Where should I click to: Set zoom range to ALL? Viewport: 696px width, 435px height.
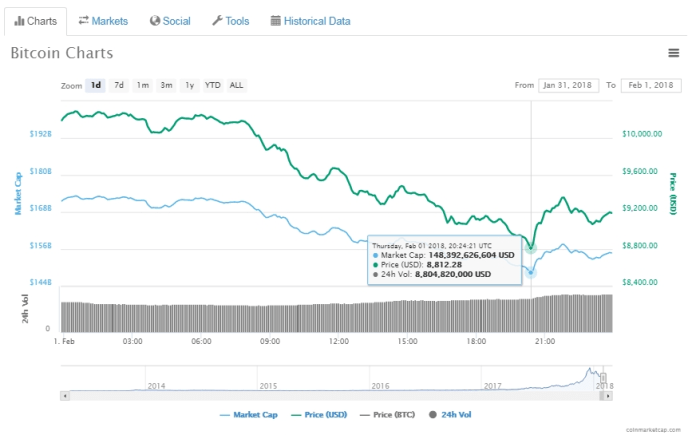click(x=236, y=85)
